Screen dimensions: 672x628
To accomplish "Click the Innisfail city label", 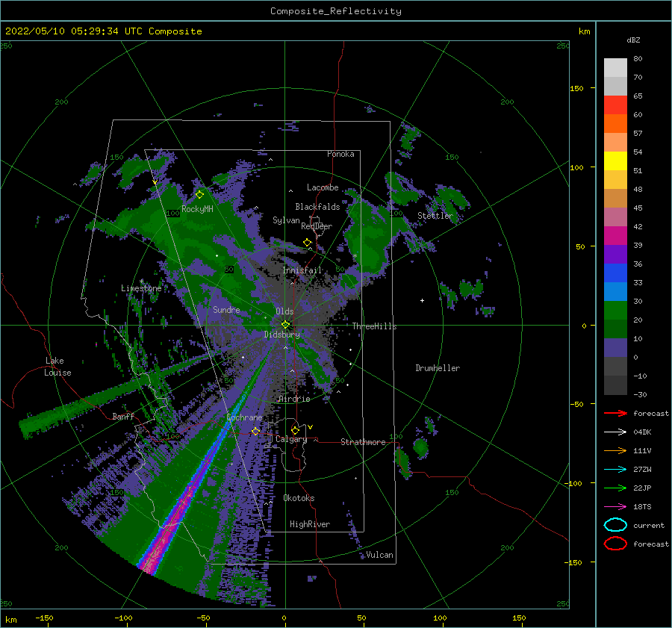I will [302, 270].
